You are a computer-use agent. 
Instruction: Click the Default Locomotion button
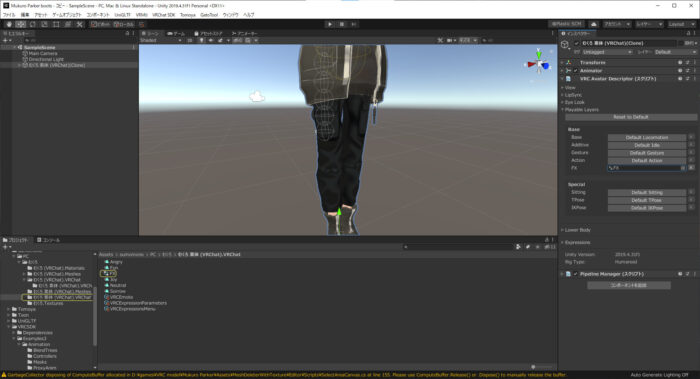coord(646,137)
